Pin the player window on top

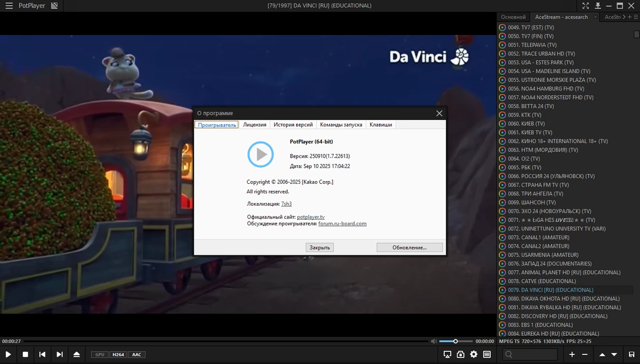click(x=598, y=6)
